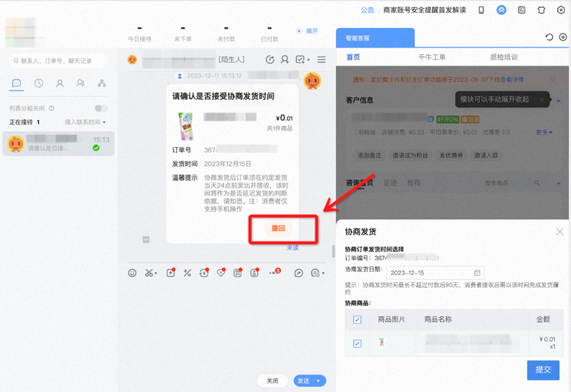The height and width of the screenshot is (392, 571).
Task: Click the product card icon with red dot
Action: [237, 273]
